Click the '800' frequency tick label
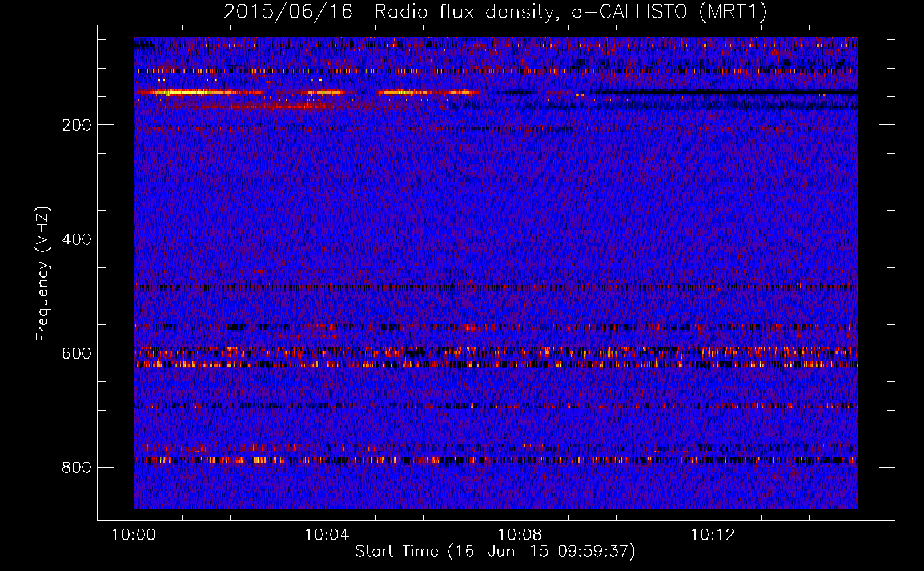This screenshot has height=571, width=924. pos(77,468)
